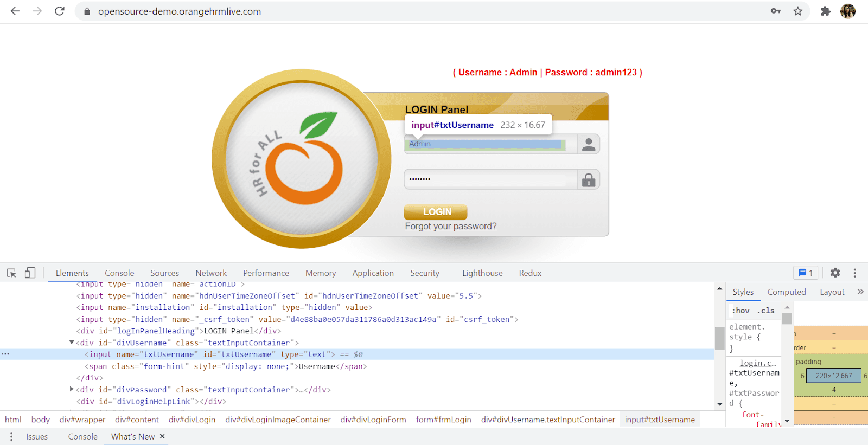The height and width of the screenshot is (445, 868).
Task: Switch to the Layout pane
Action: 832,292
